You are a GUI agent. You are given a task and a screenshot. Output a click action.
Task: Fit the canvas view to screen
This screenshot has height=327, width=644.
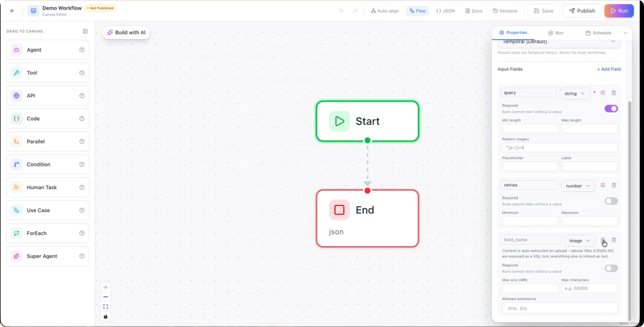point(105,306)
